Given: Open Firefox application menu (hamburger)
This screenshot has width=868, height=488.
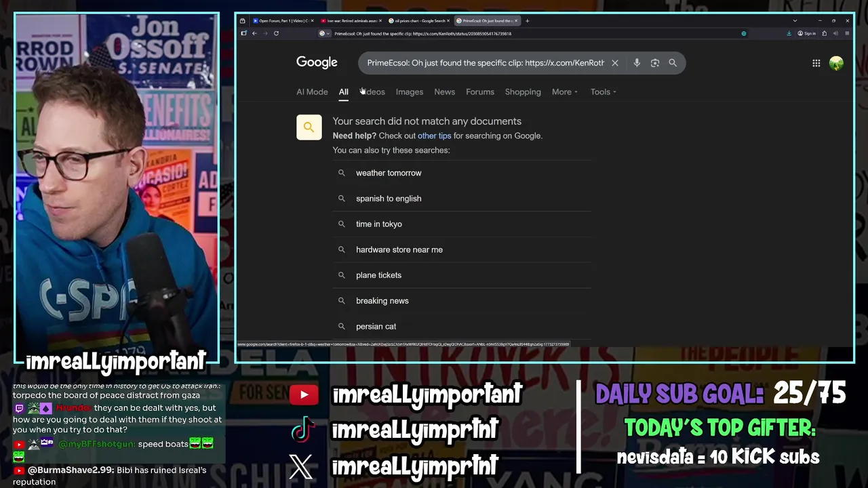Looking at the screenshot, I should click(x=847, y=33).
